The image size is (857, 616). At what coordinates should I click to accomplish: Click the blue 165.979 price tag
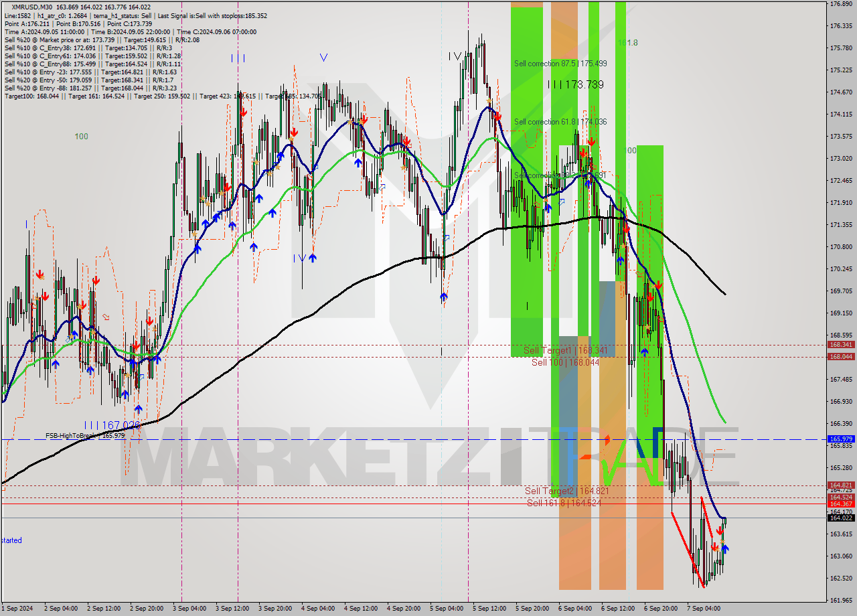(x=841, y=439)
